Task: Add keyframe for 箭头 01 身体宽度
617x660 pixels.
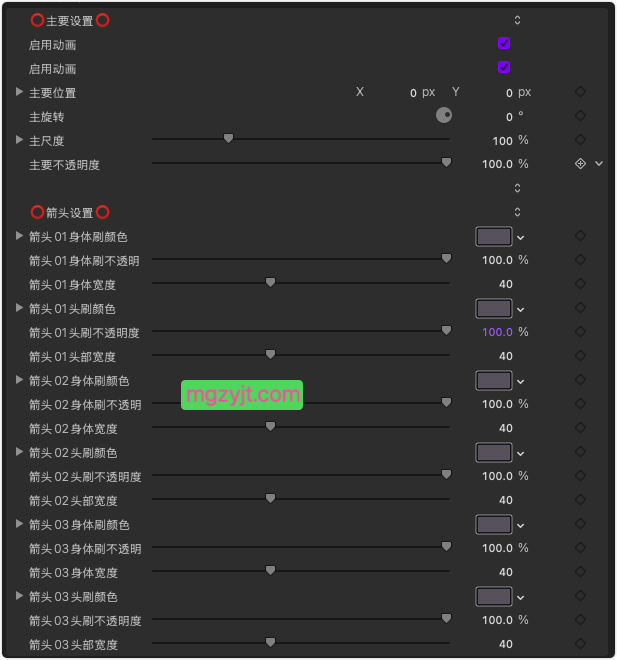Action: coord(580,284)
